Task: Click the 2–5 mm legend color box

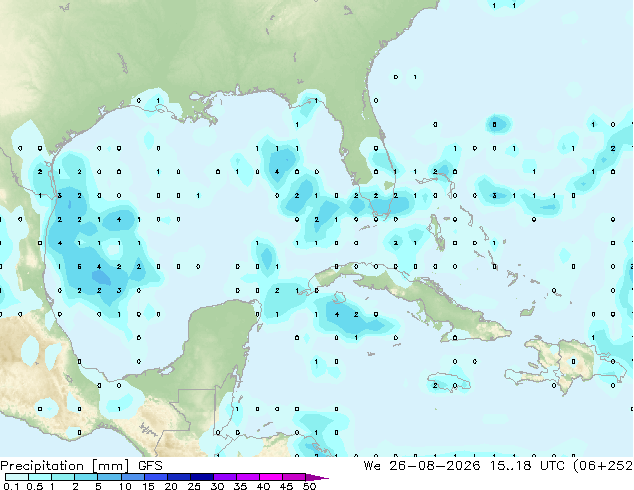Action: pyautogui.click(x=86, y=477)
